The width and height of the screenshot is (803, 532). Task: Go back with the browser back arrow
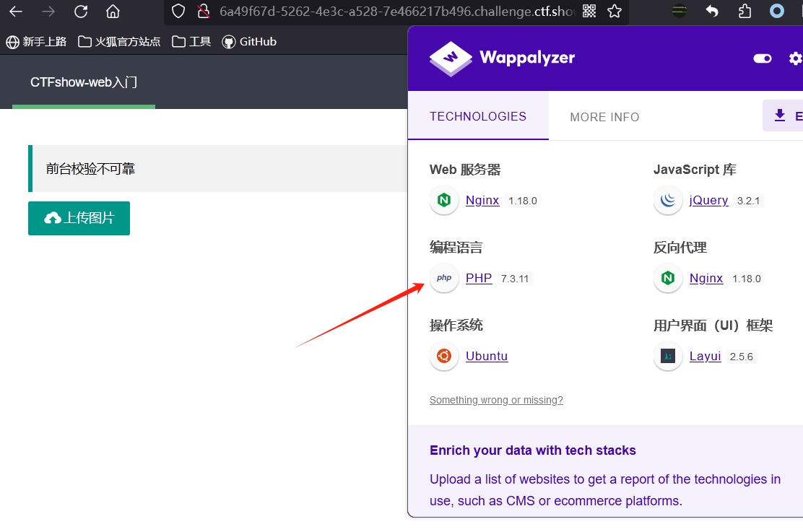[x=16, y=12]
